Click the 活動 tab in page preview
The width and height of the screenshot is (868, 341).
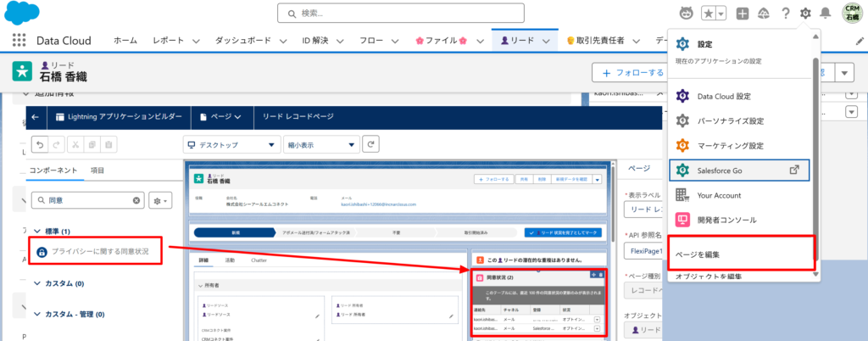tap(230, 260)
